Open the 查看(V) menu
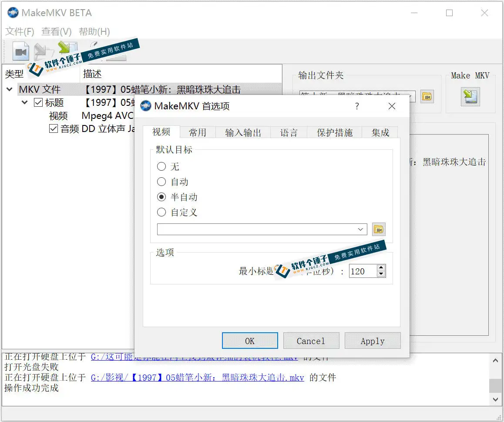Viewport: 504px width, 422px height. [56, 31]
